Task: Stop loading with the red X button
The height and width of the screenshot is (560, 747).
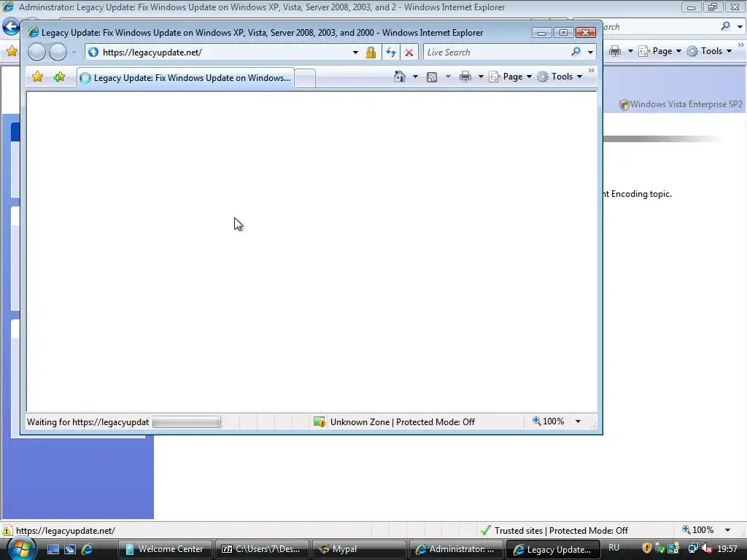Action: click(x=409, y=52)
